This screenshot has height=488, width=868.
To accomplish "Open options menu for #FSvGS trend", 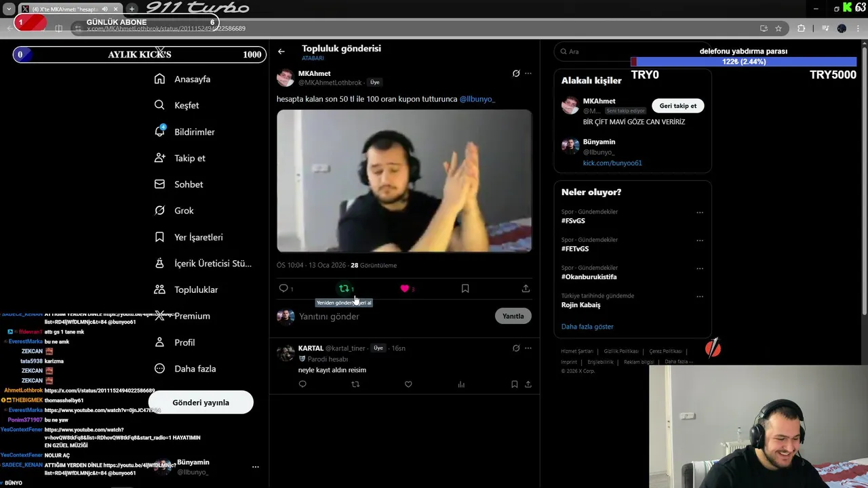I will 700,213.
